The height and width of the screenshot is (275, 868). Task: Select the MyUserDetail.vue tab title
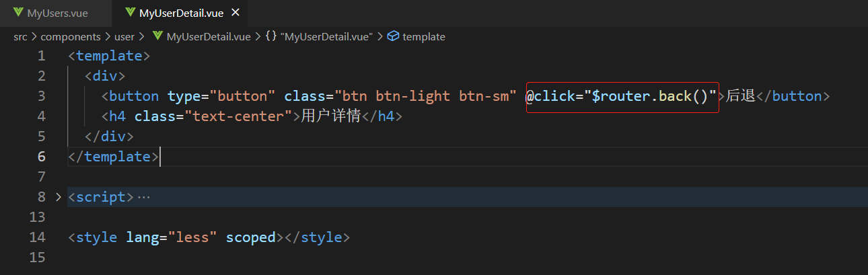pos(180,13)
